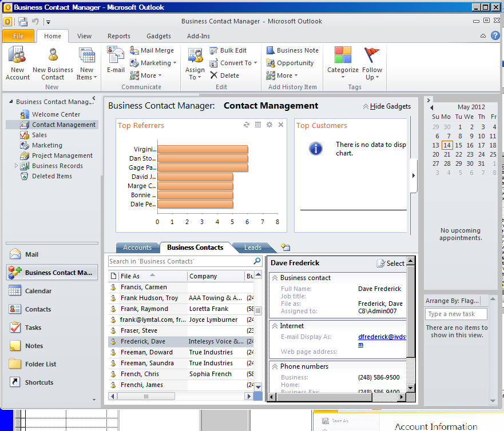504x431 pixels.
Task: Switch to the View ribbon tab
Action: 84,36
